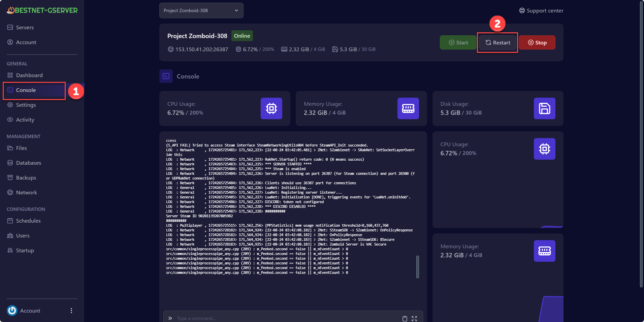Screen dimensions: 644x322
Task: Click the Servers sidebar icon
Action: click(10, 27)
